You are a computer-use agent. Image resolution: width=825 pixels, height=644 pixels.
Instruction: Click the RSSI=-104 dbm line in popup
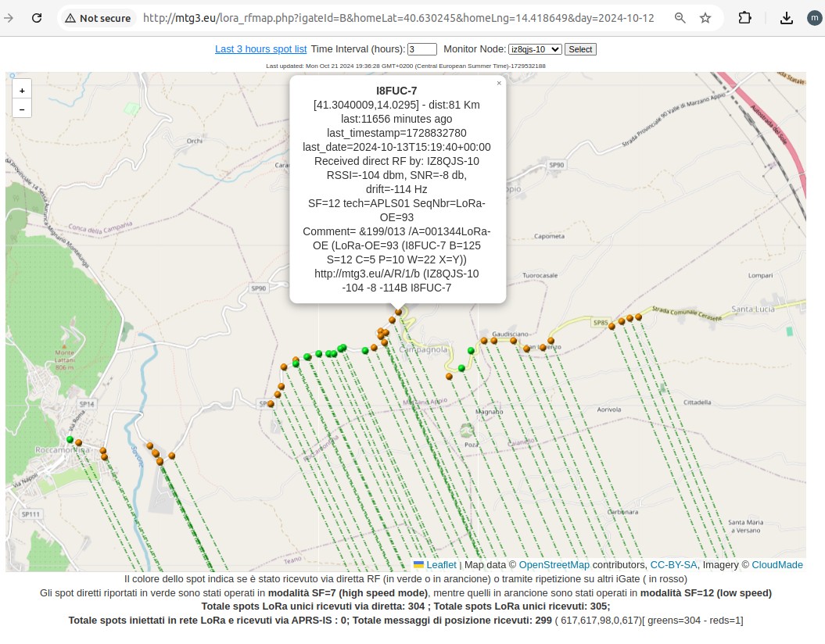pos(396,175)
